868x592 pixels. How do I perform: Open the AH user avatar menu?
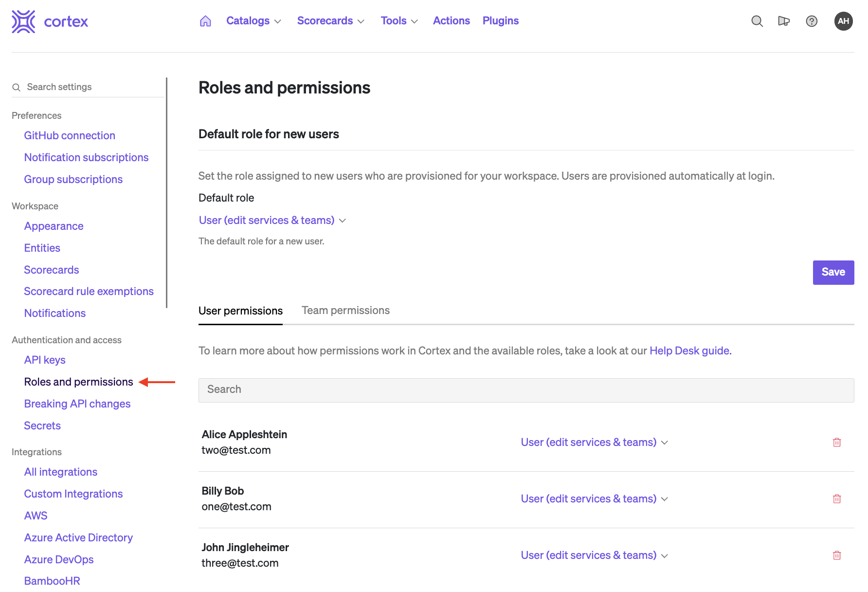click(x=843, y=21)
